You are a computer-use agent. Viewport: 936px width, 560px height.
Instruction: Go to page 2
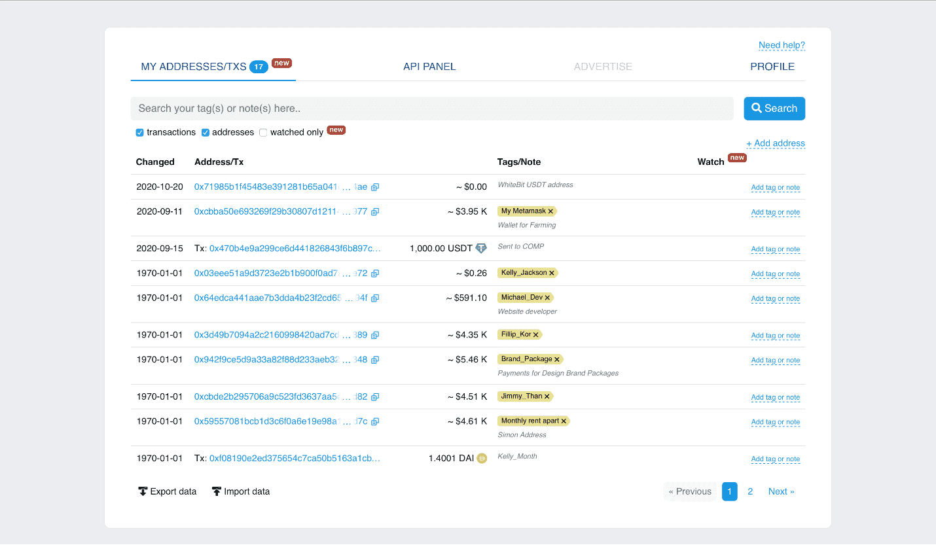(x=750, y=491)
